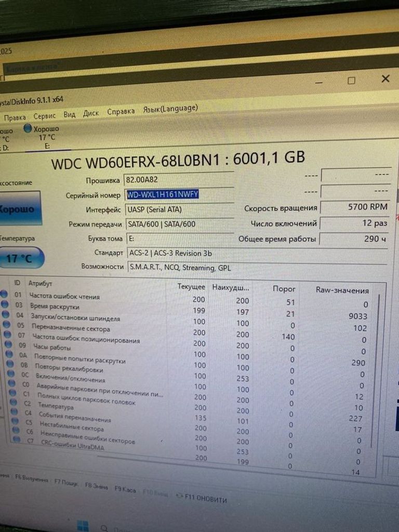Click status icon of attribute 01 row
This screenshot has height=532, width=399.
4,294
